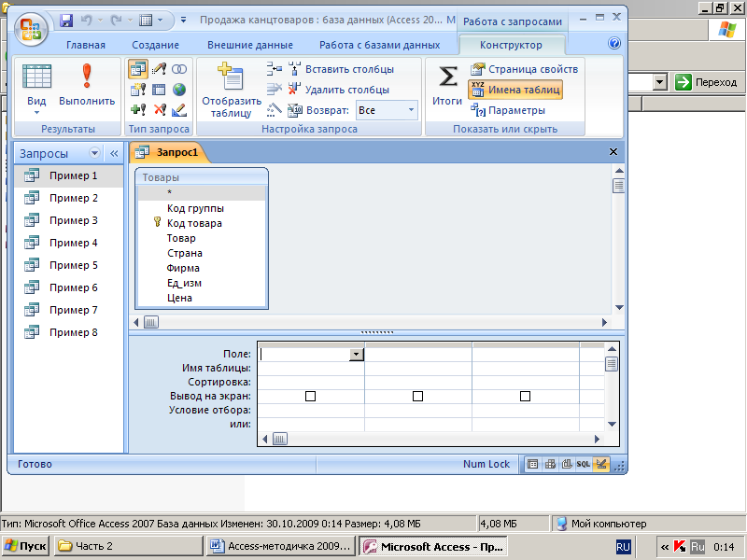
Task: Save via the quick access floppy icon
Action: (66, 21)
